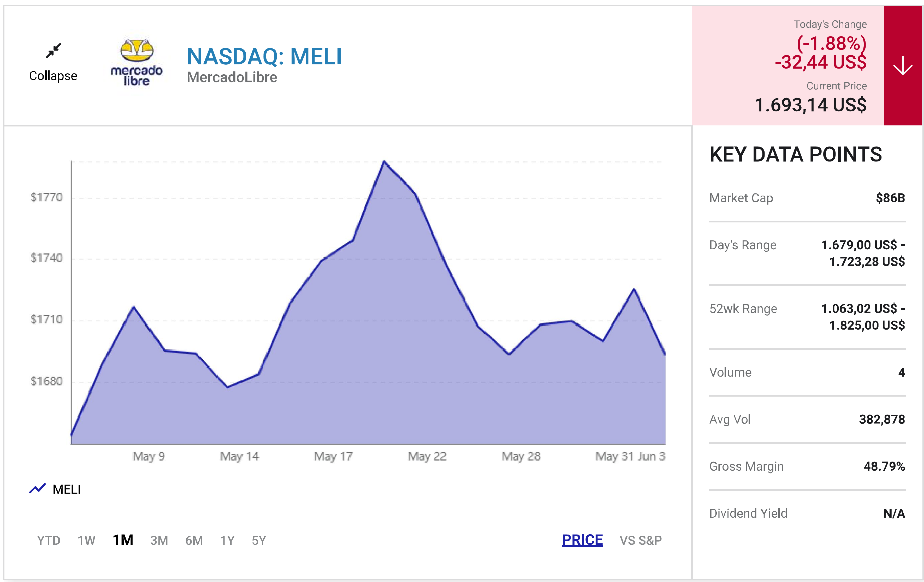Screen dimensions: 924x582
Task: Select the 1Y time range
Action: [x=227, y=540]
